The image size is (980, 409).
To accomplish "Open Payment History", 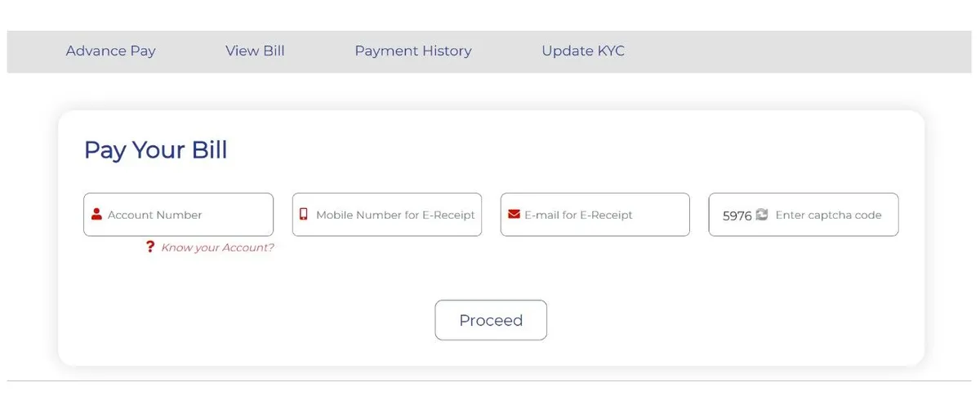I will coord(412,51).
